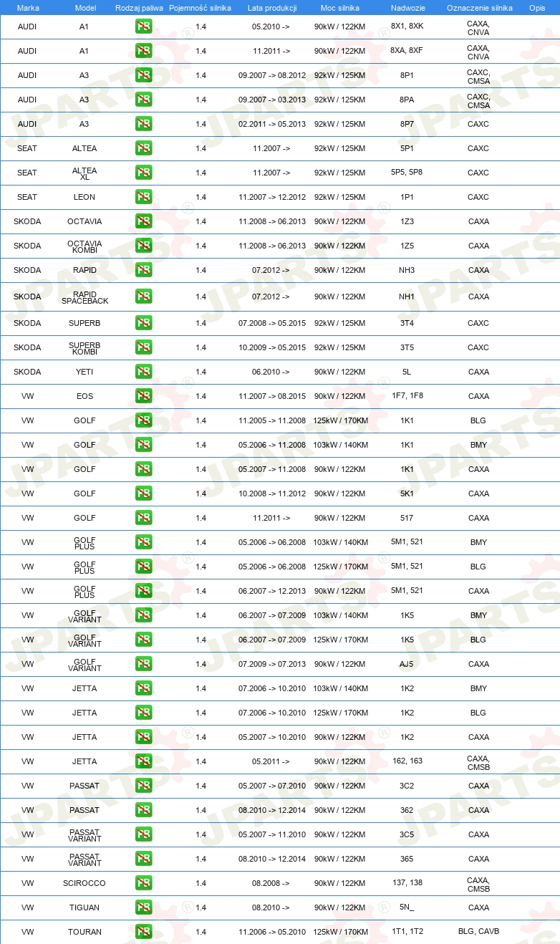Click production dates '07.2009 -> 07.2013'
The width and height of the screenshot is (560, 944).
[272, 664]
